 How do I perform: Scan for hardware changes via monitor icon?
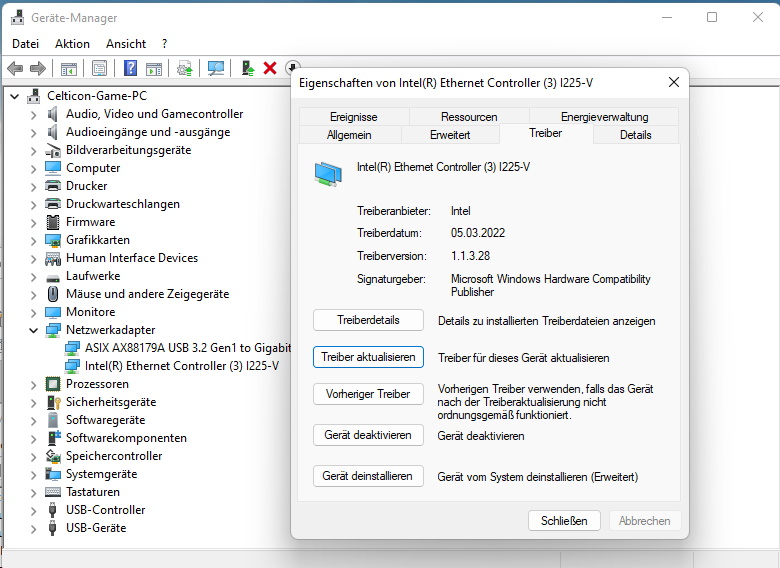point(216,68)
